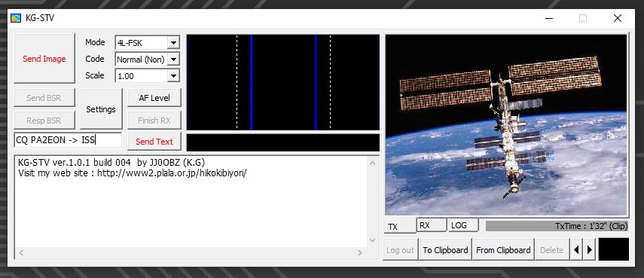
Task: Go to next image with right arrow
Action: pyautogui.click(x=590, y=249)
